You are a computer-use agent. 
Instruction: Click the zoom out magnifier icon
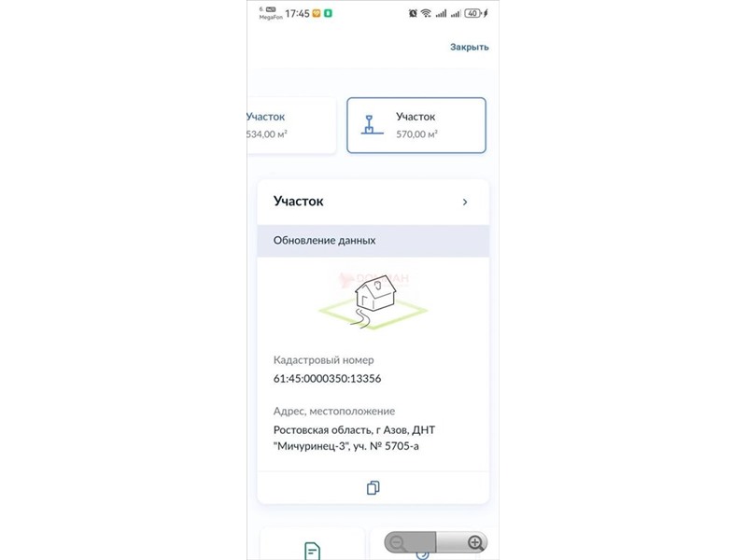(x=398, y=542)
